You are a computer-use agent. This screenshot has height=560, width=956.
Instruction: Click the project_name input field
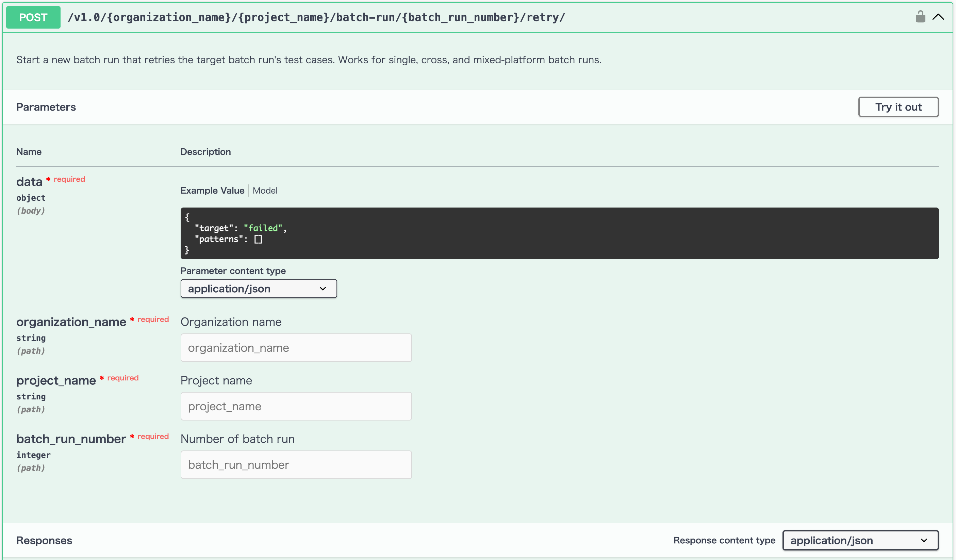[296, 406]
